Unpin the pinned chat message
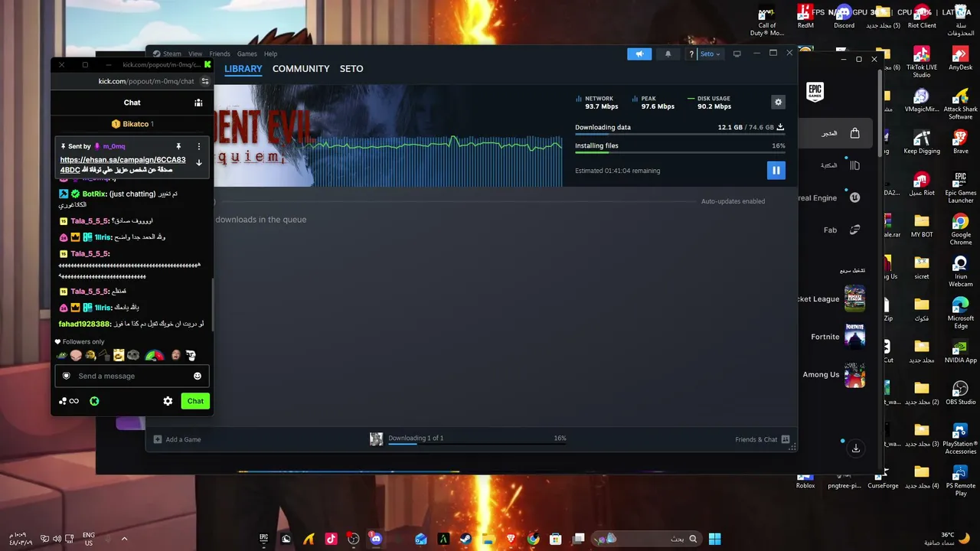 click(x=178, y=146)
